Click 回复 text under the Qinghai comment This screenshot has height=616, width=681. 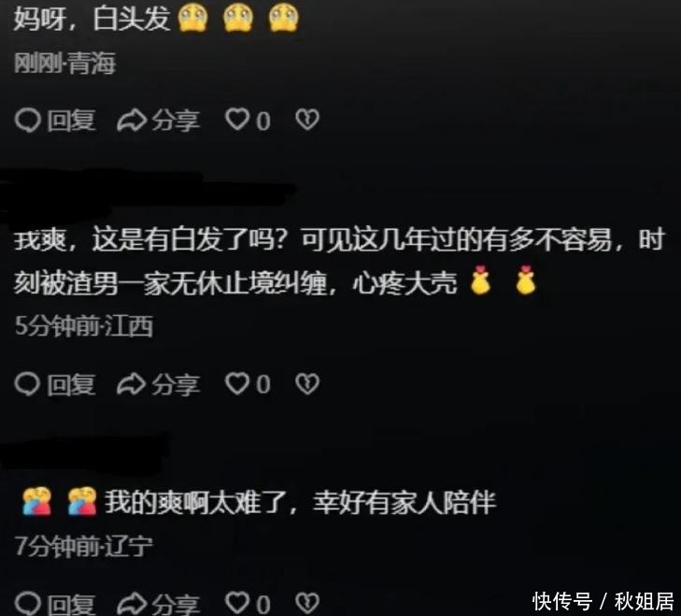tap(71, 121)
